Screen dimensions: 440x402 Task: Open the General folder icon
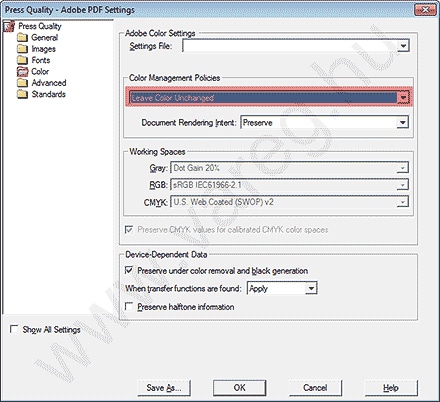pos(22,37)
